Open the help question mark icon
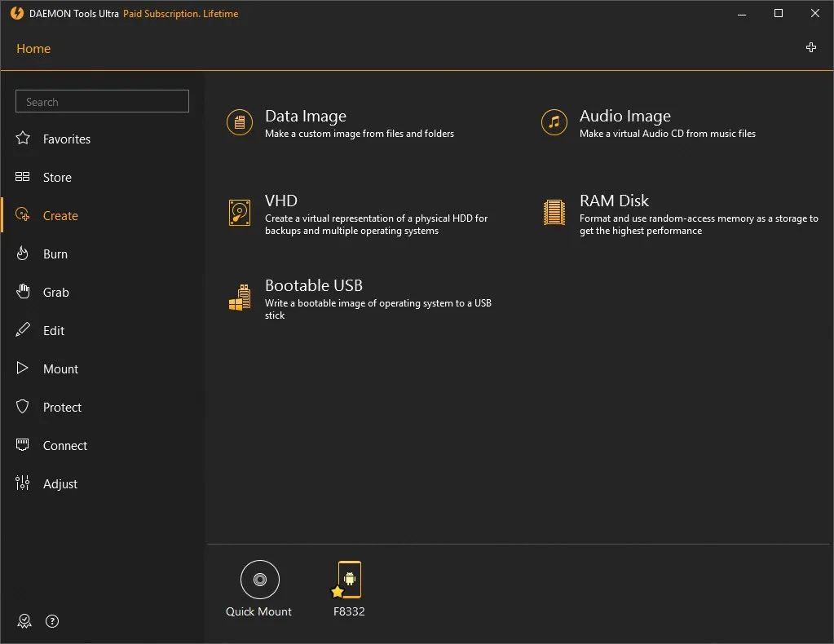The width and height of the screenshot is (834, 644). (52, 621)
